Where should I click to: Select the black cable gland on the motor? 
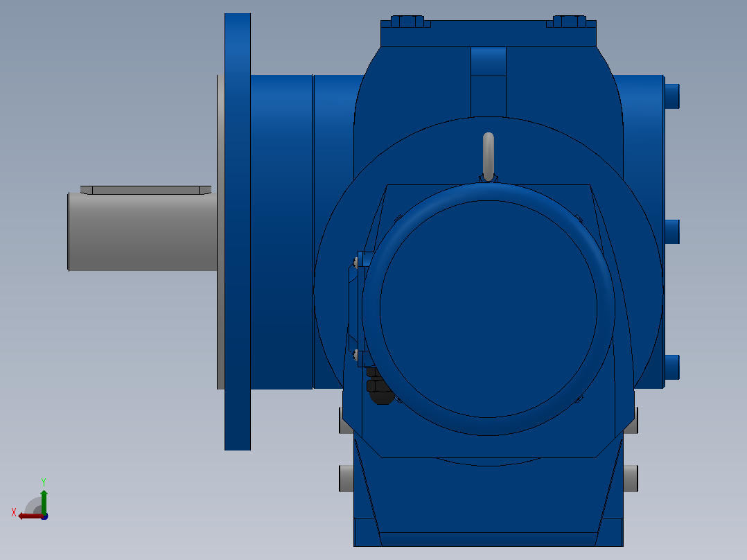[x=379, y=386]
